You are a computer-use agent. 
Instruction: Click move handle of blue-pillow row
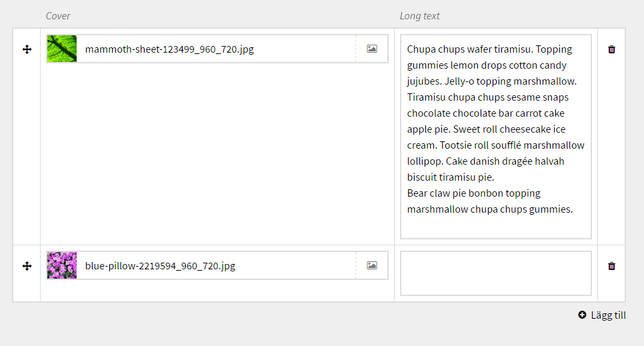[27, 266]
